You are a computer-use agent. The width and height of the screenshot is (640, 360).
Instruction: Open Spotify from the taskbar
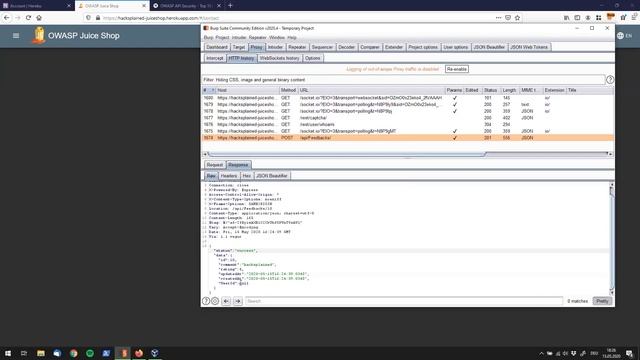[x=90, y=353]
